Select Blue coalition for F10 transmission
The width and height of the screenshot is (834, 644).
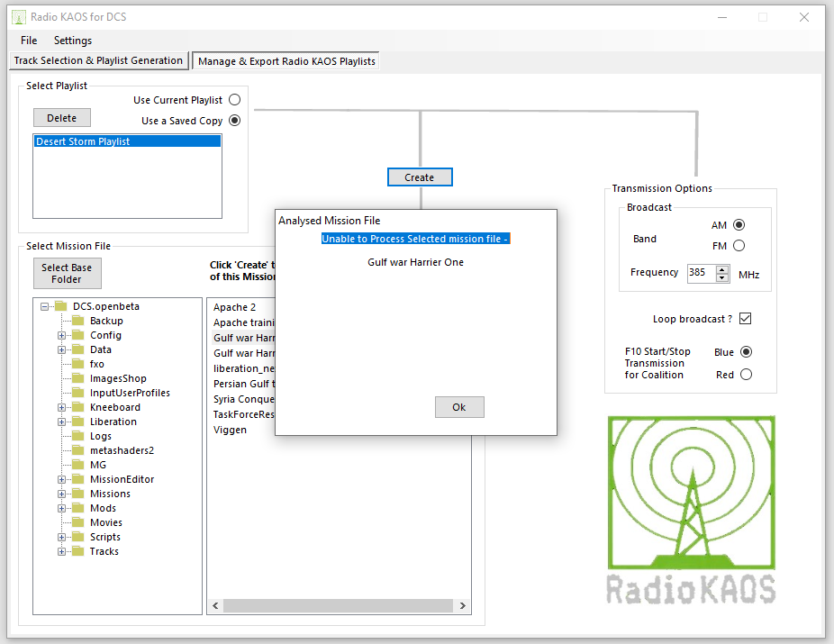pos(747,352)
